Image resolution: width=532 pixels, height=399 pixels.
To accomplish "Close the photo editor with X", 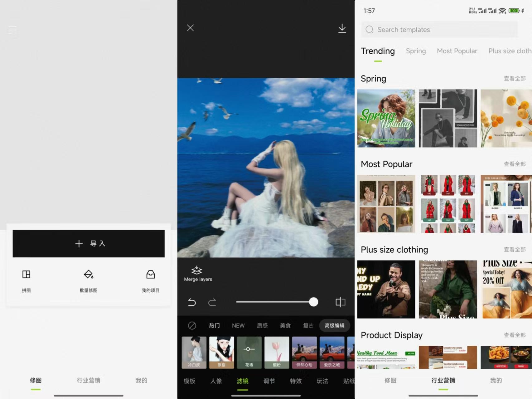I will pos(190,28).
